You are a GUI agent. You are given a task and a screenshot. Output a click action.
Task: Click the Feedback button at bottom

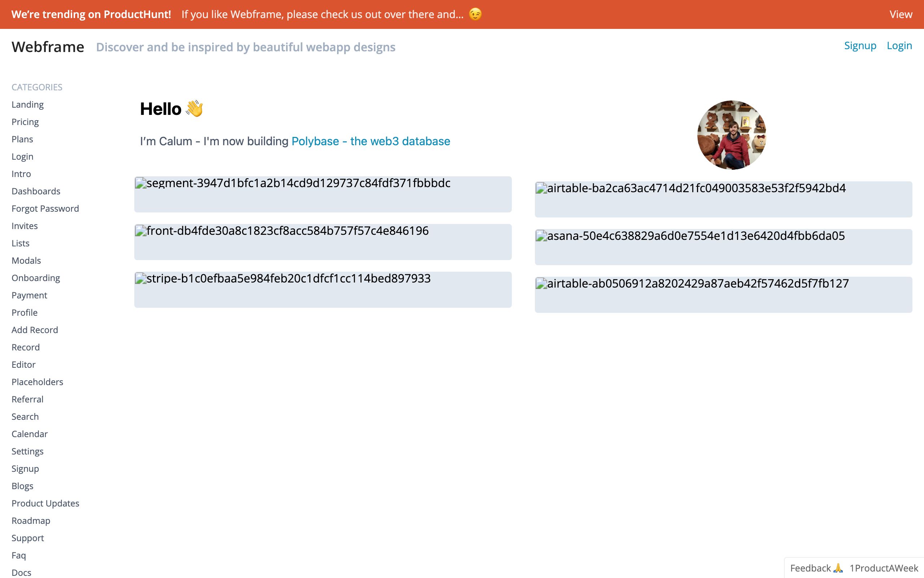coord(816,568)
